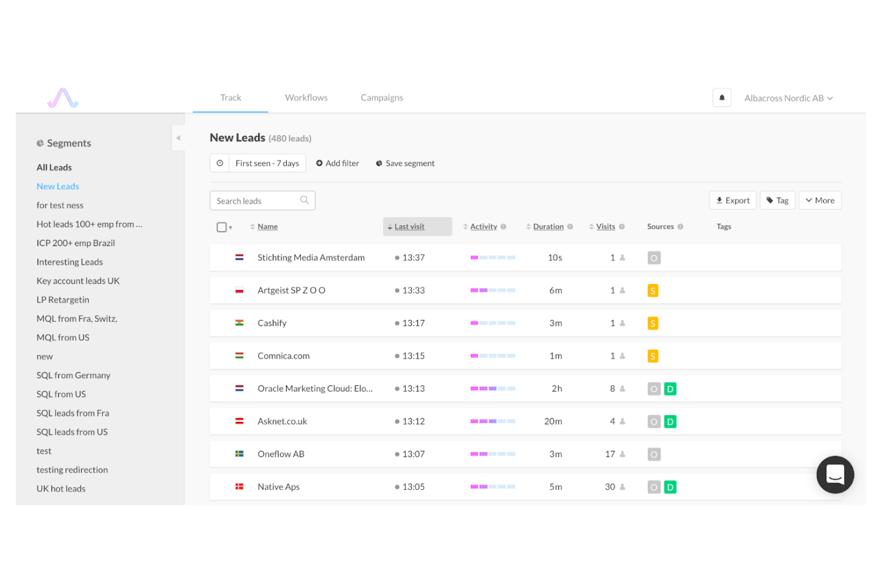The image size is (882, 588).
Task: Switch to the Track tab
Action: click(231, 98)
